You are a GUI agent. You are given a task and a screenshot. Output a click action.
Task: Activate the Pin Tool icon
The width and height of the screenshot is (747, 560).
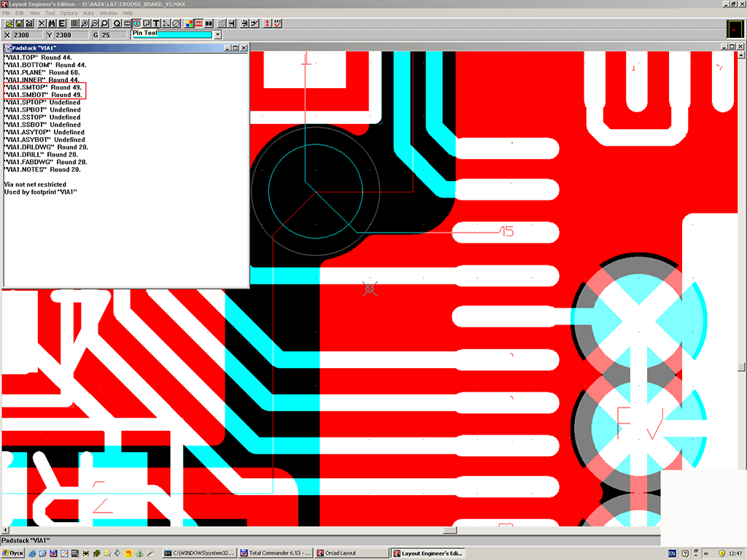point(136,23)
